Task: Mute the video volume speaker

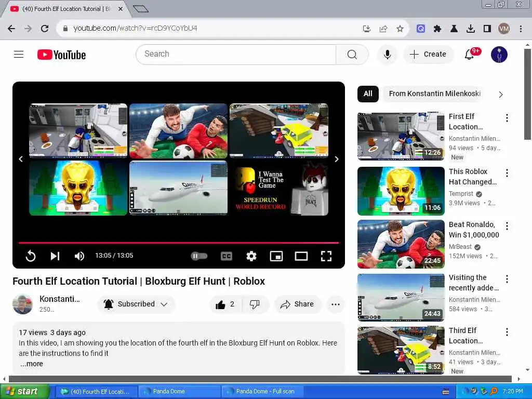Action: 79,256
